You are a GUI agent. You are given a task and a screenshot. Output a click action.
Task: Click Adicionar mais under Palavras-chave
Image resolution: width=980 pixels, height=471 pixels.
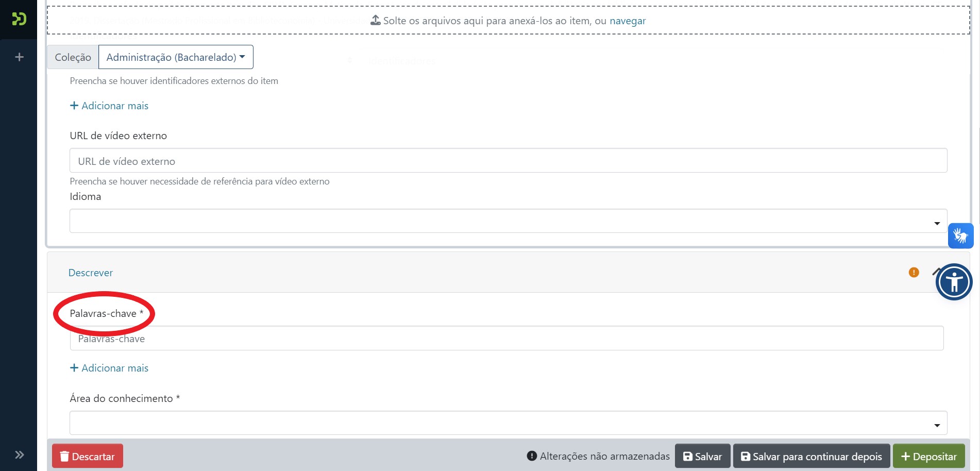coord(109,368)
